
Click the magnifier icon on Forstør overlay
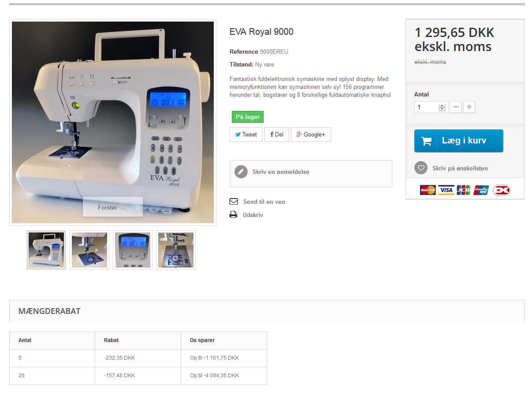[x=123, y=207]
